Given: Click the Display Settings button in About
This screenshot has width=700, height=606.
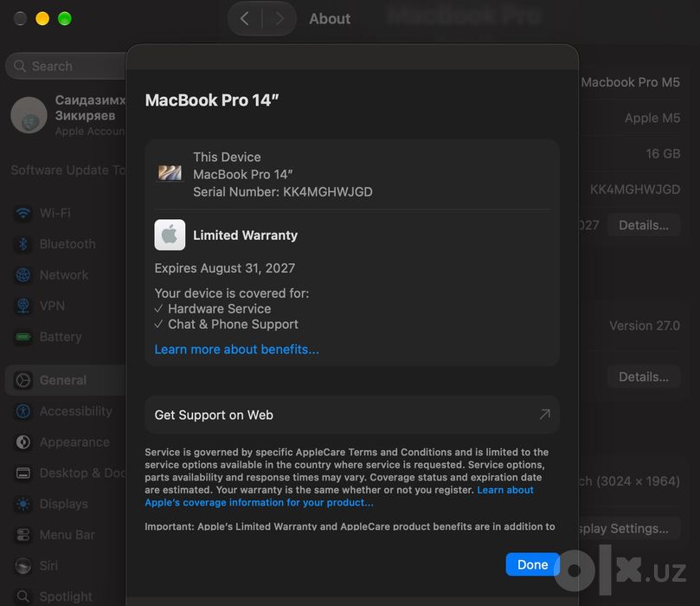Looking at the screenshot, I should tap(629, 528).
